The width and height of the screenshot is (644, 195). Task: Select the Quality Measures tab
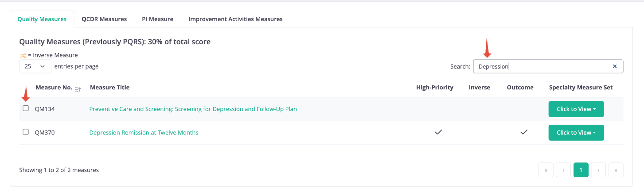tap(42, 19)
